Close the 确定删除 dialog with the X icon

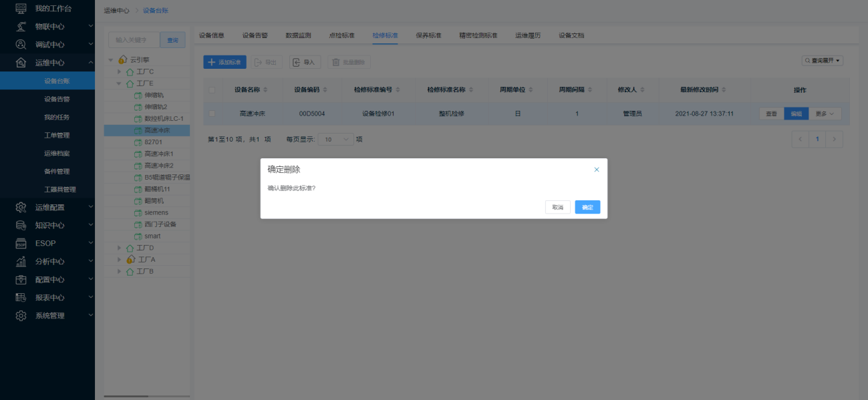(x=597, y=170)
